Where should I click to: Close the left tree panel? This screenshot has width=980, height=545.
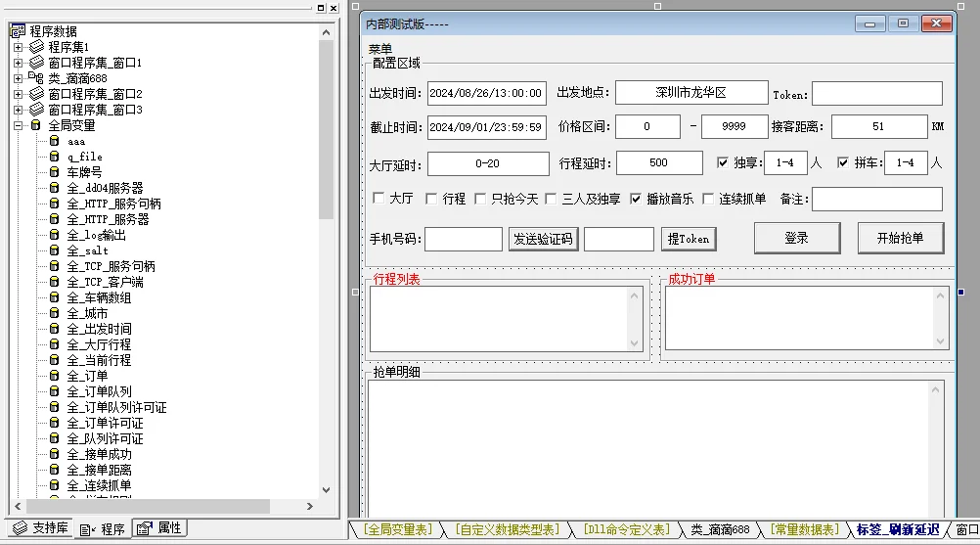coord(334,8)
